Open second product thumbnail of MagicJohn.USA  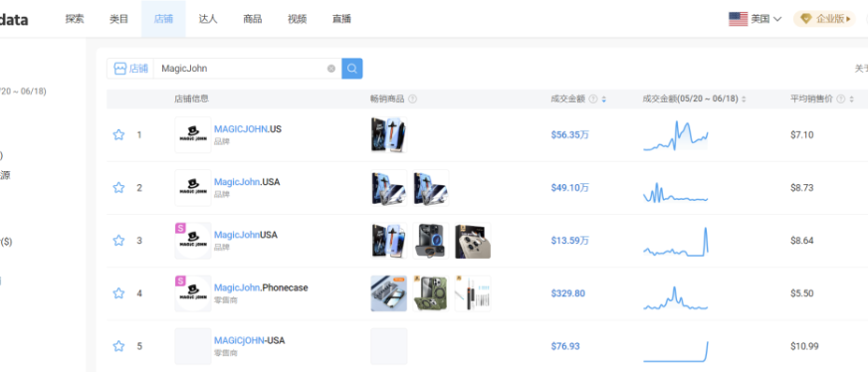click(x=431, y=188)
